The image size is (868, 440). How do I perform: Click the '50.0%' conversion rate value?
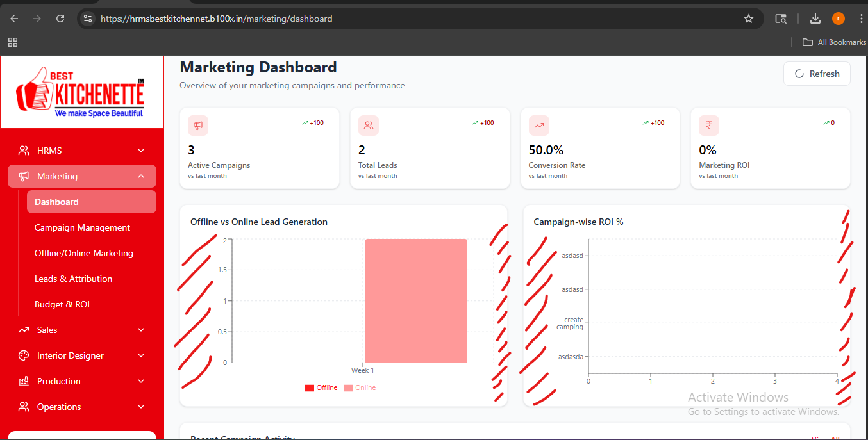(x=546, y=150)
